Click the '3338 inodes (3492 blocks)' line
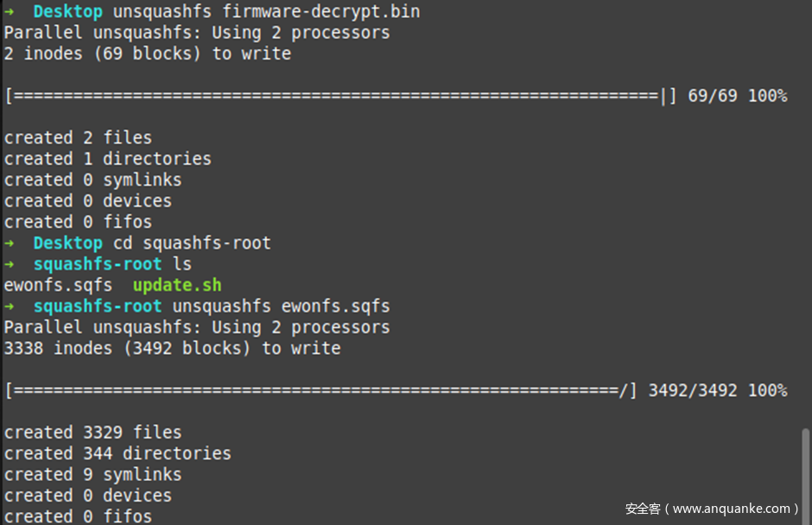The image size is (812, 525). tap(172, 349)
